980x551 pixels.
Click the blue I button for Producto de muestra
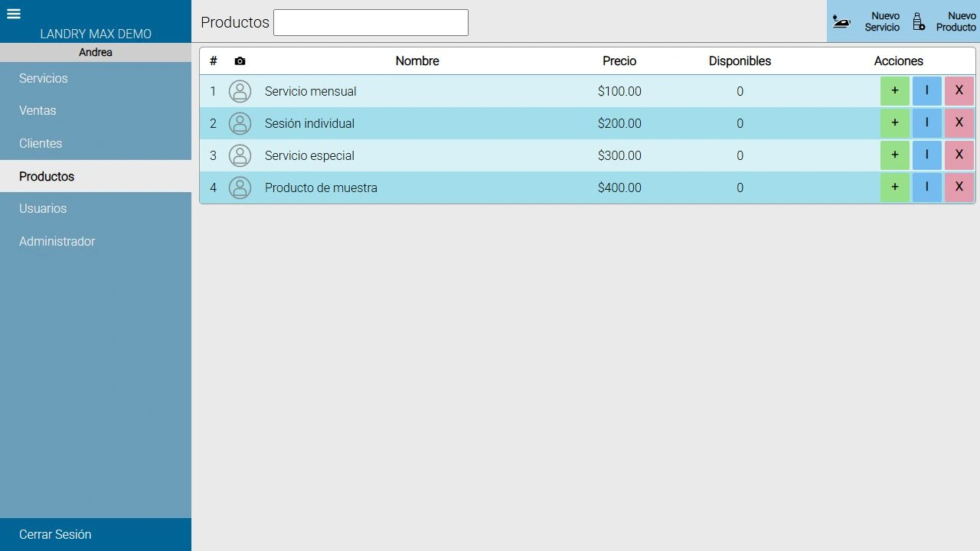coord(926,187)
